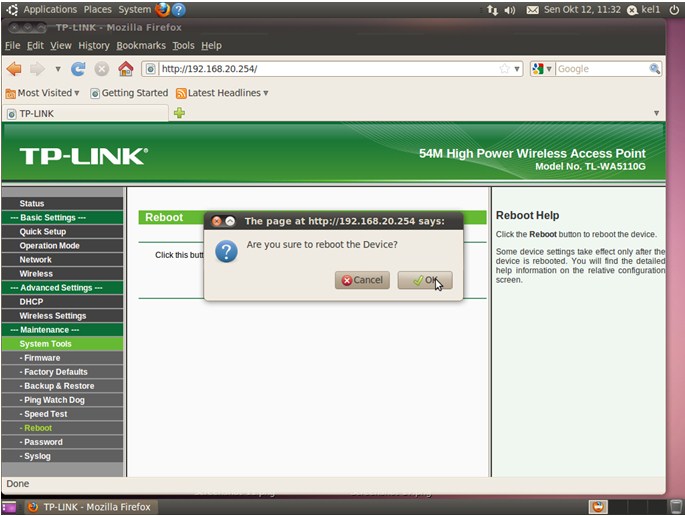Click the Ubuntu logo in top panel
The width and height of the screenshot is (685, 516).
tap(12, 9)
